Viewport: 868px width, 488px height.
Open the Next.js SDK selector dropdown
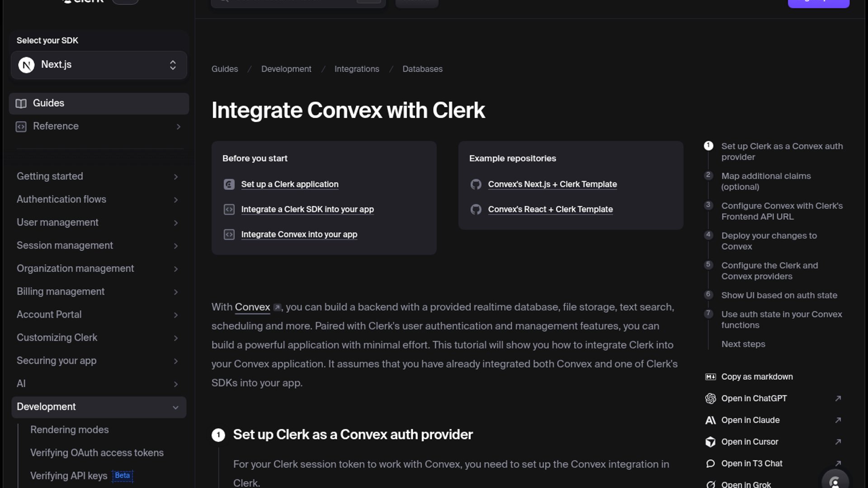(99, 65)
